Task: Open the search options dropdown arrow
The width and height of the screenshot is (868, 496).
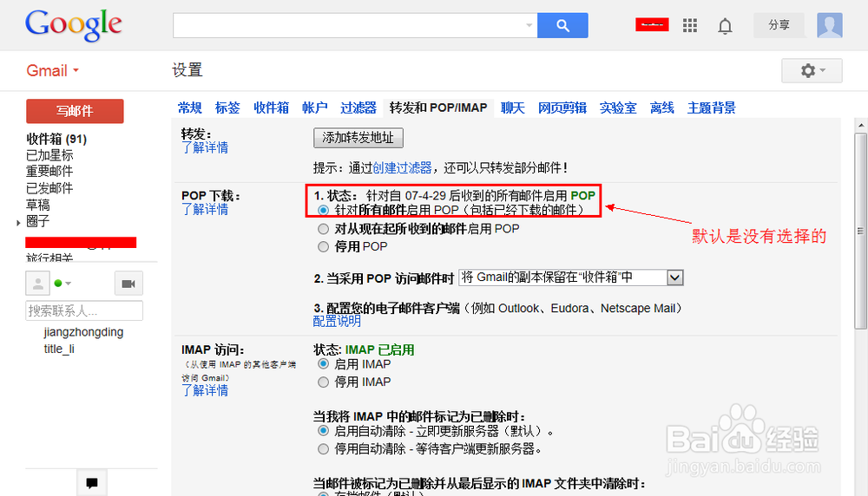Action: (529, 25)
